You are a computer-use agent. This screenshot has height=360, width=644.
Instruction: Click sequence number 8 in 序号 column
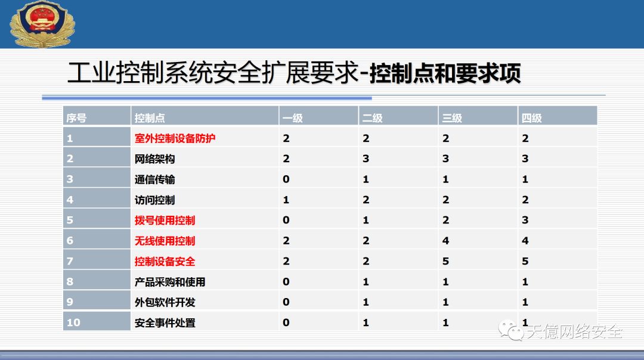click(x=70, y=281)
